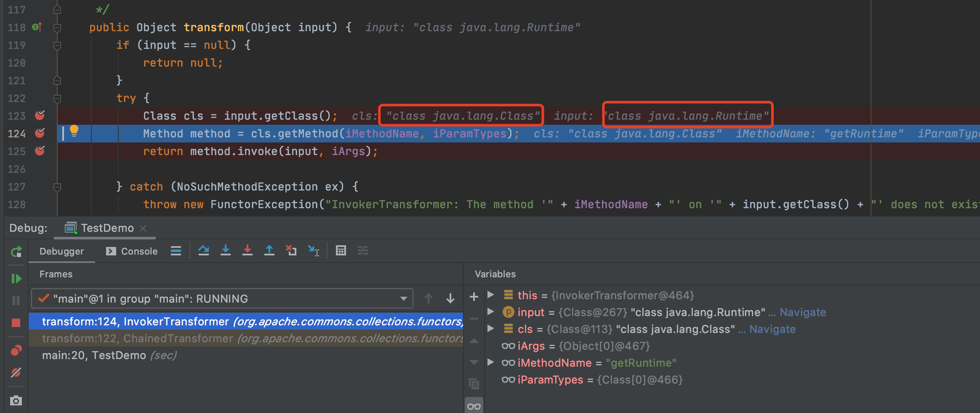The width and height of the screenshot is (980, 413).
Task: Click the Run to Cursor icon
Action: tap(314, 251)
